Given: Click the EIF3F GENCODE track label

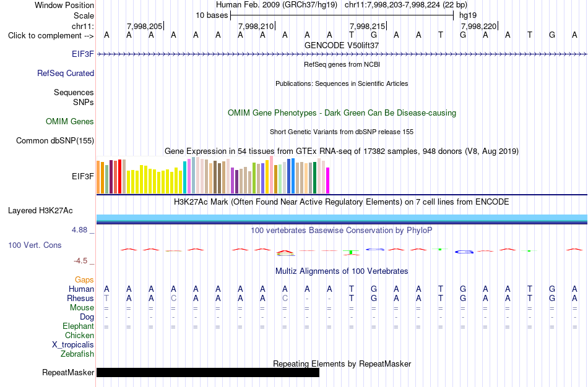Looking at the screenshot, I should click(82, 54).
